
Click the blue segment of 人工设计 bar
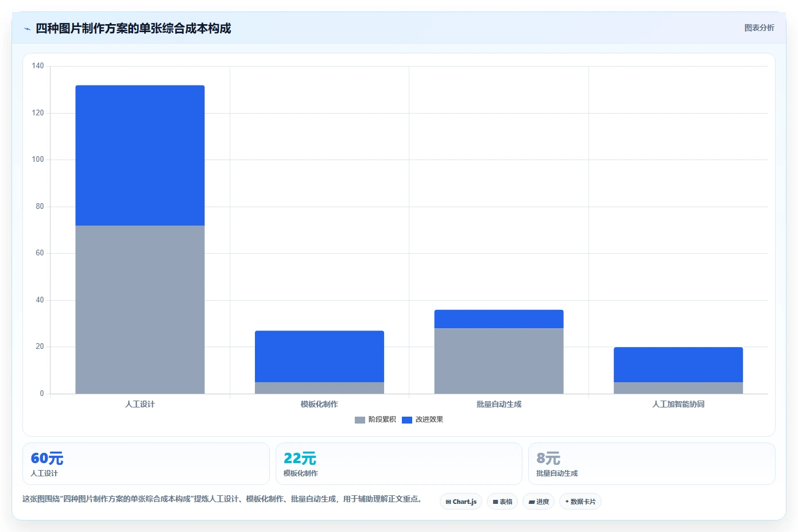[140, 156]
